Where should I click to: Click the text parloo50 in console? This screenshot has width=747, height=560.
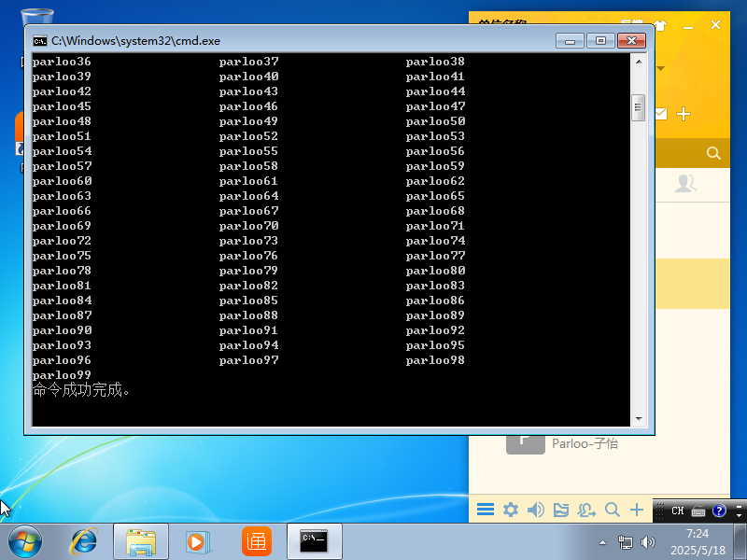[x=435, y=121]
